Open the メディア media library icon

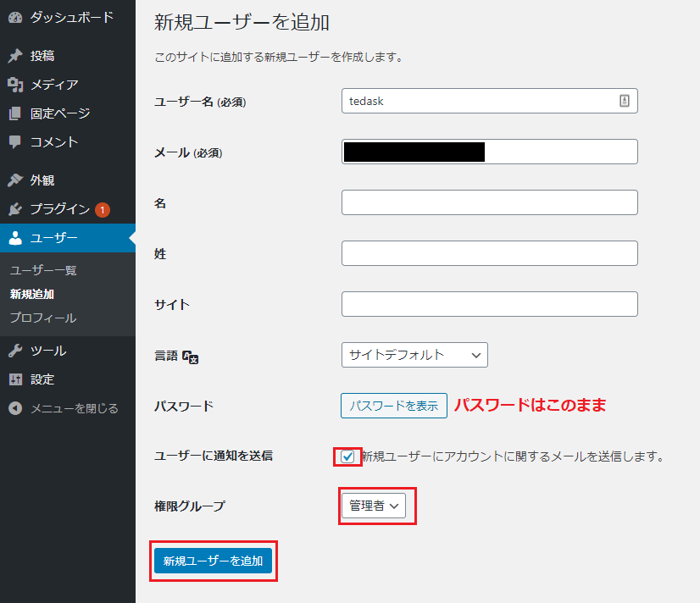(x=15, y=83)
